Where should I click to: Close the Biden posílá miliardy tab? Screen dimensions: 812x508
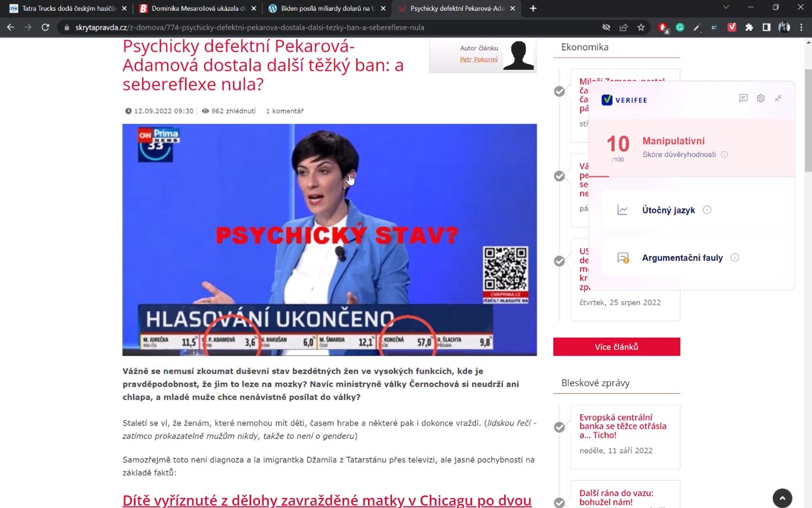[383, 8]
